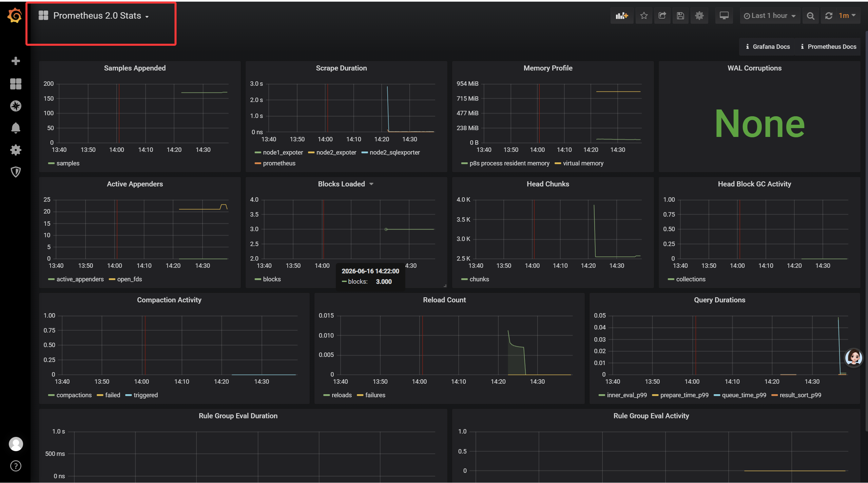The height and width of the screenshot is (483, 868).
Task: Toggle the result_sort_p99 series in legend
Action: (800, 395)
